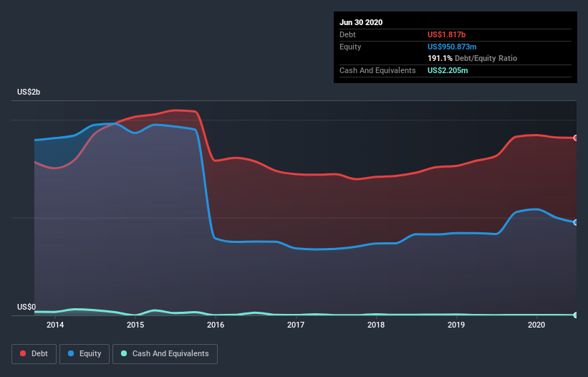Click the 2017 axis label
Viewport: 588px width, 377px height.
coord(296,325)
